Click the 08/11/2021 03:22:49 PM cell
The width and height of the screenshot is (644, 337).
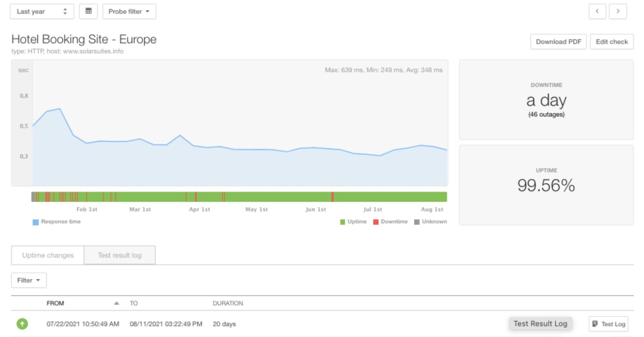click(166, 324)
